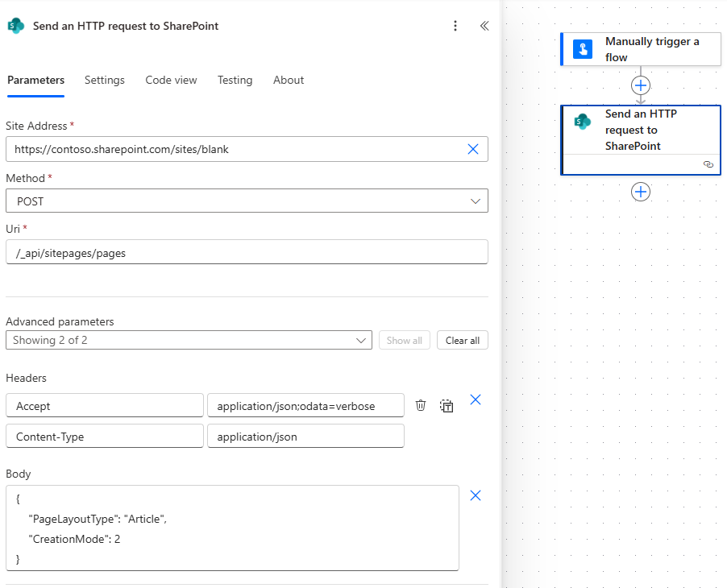
Task: Click the Content-Type header name field
Action: (x=104, y=436)
